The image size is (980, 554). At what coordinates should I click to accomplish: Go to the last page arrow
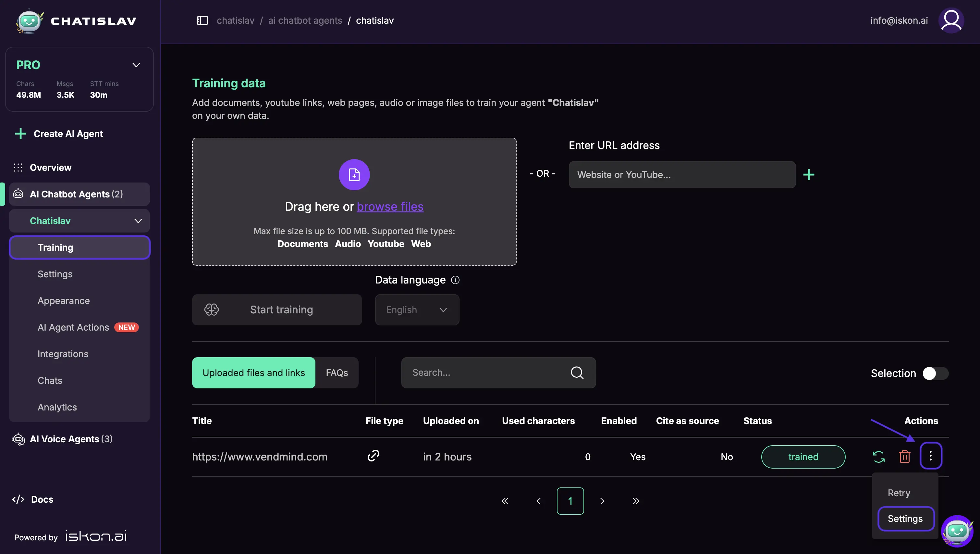click(x=636, y=501)
